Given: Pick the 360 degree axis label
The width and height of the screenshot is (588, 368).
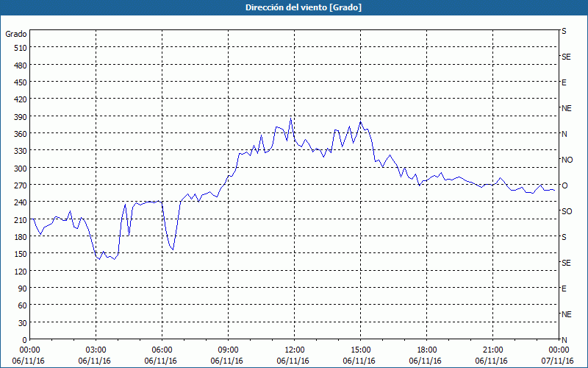Looking at the screenshot, I should (x=21, y=134).
